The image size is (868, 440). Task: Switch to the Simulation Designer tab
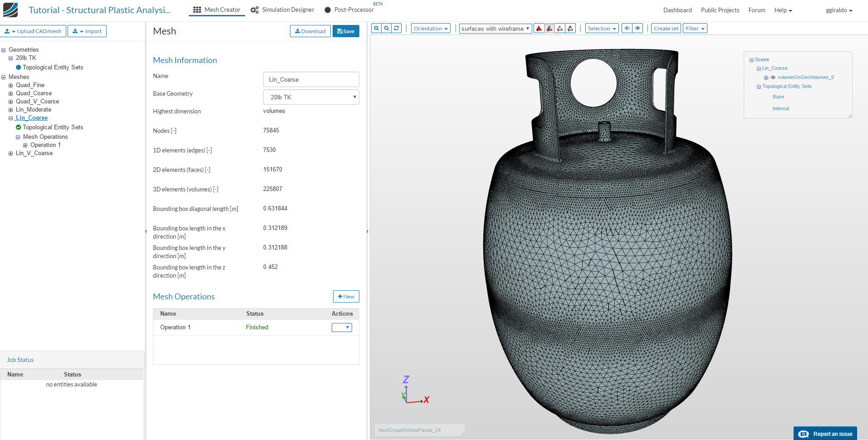283,10
